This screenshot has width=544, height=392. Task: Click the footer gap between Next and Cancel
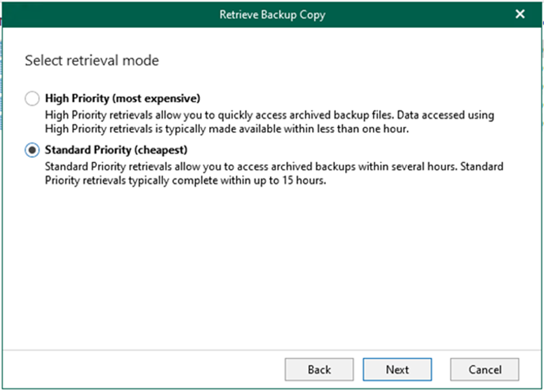tap(441, 370)
